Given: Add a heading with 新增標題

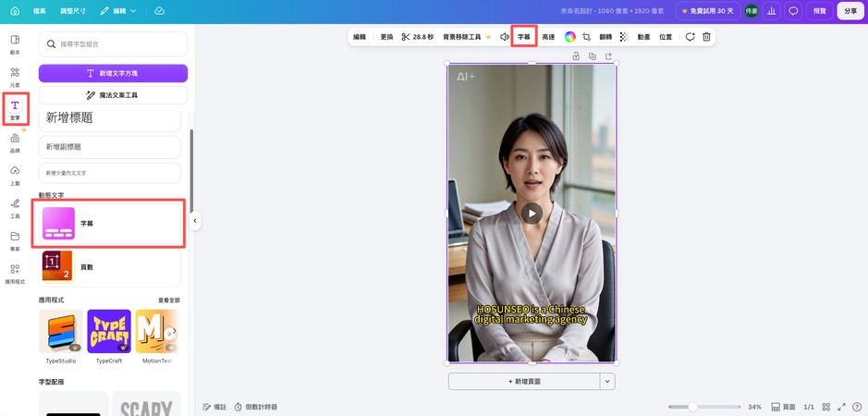Looking at the screenshot, I should [110, 117].
